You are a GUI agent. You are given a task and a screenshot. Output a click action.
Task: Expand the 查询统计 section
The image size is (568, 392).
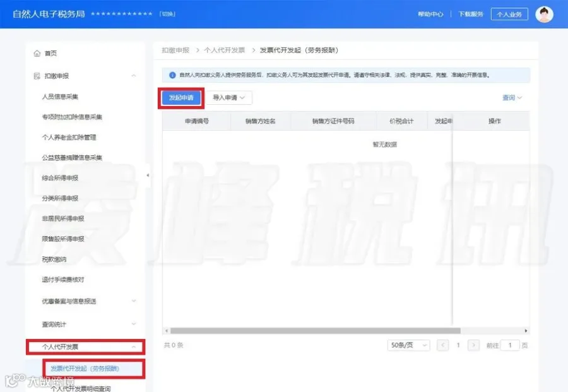pos(134,324)
